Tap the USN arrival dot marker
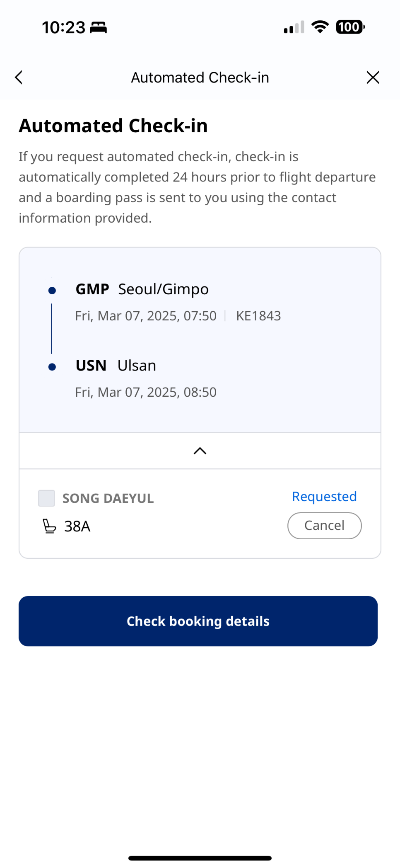The width and height of the screenshot is (400, 868). [52, 367]
